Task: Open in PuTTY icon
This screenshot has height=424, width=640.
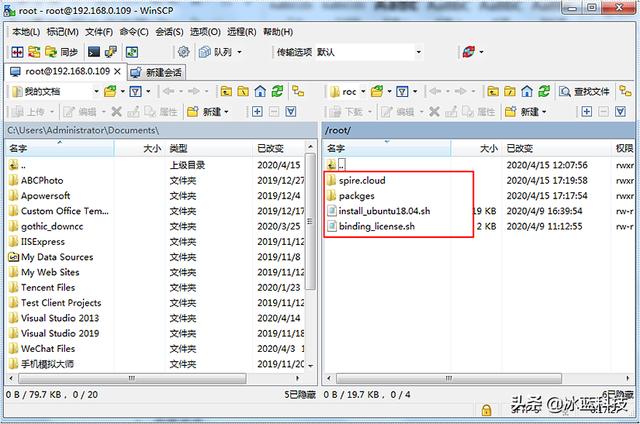Action: 111,52
